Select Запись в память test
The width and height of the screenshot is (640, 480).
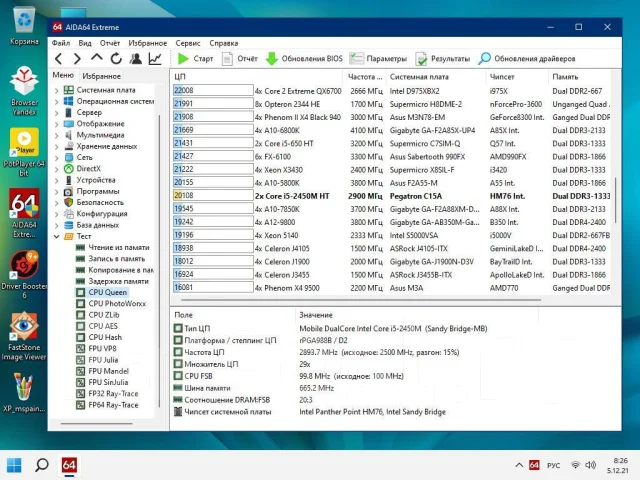[x=116, y=259]
